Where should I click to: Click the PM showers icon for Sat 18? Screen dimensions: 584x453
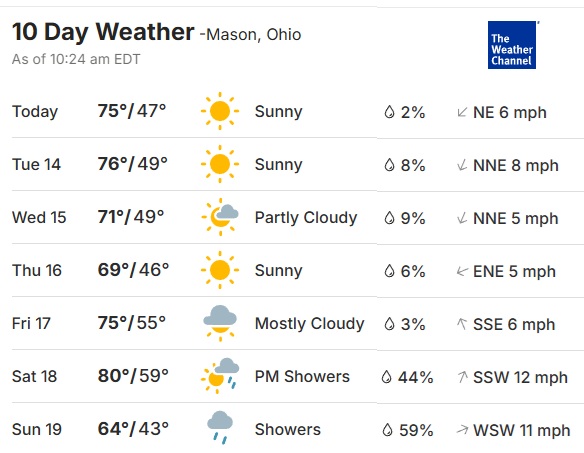point(220,376)
